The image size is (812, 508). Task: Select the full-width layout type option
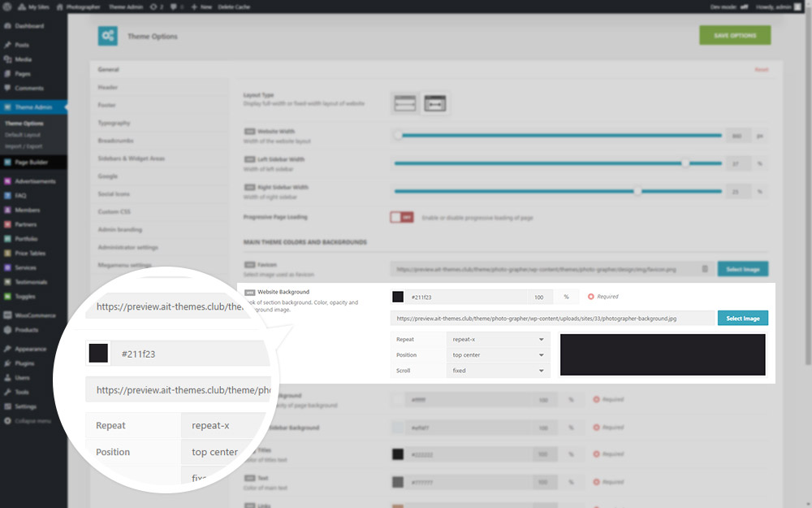pyautogui.click(x=405, y=103)
